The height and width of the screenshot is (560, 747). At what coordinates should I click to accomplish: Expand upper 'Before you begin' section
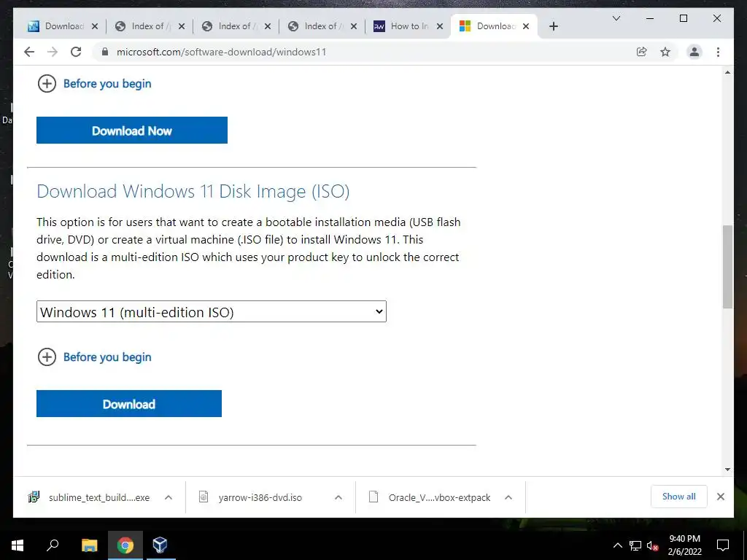107,84
